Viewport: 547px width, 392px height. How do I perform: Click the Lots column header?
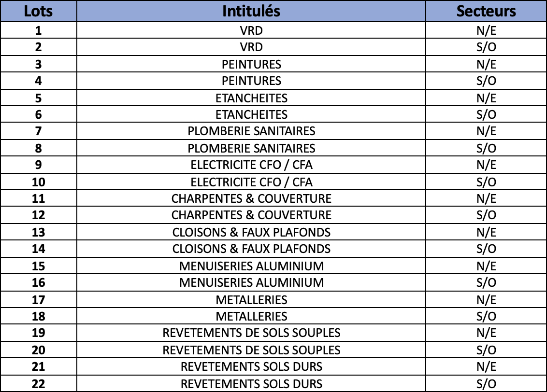pyautogui.click(x=38, y=11)
